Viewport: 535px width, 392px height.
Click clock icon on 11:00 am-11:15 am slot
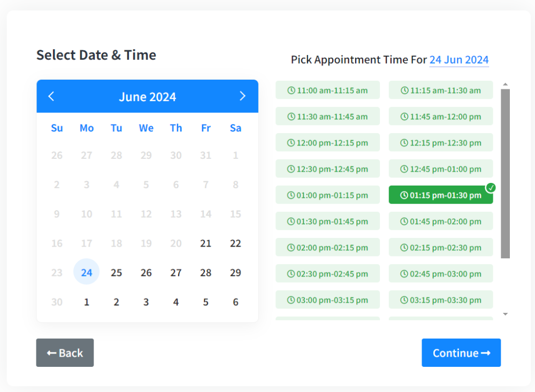coord(291,90)
